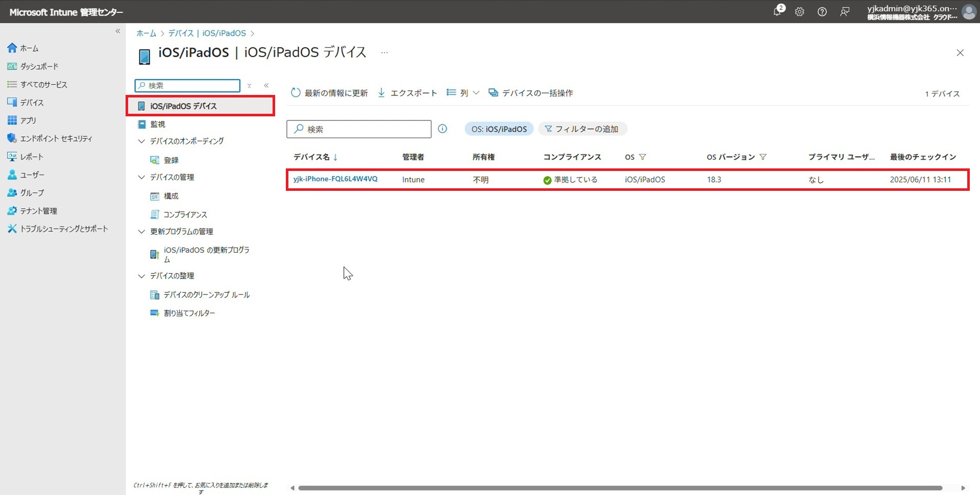Select iOS/iPadOS デバイス menu item

point(201,106)
